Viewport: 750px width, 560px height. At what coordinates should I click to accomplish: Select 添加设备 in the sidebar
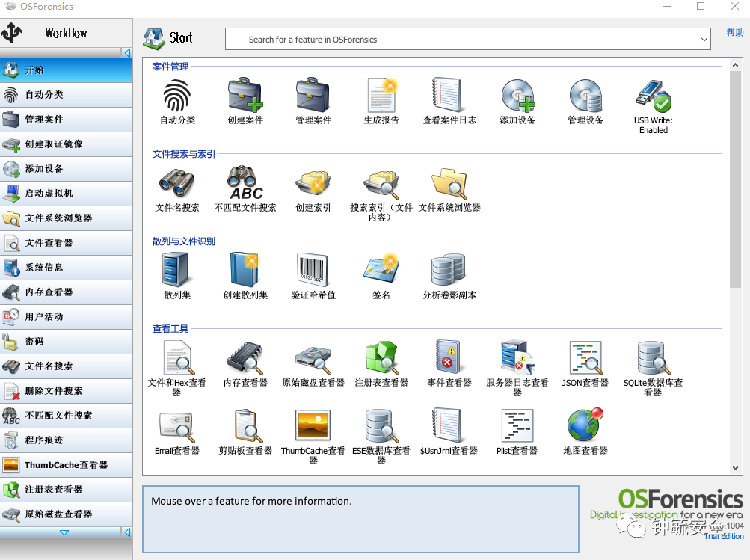click(x=66, y=169)
